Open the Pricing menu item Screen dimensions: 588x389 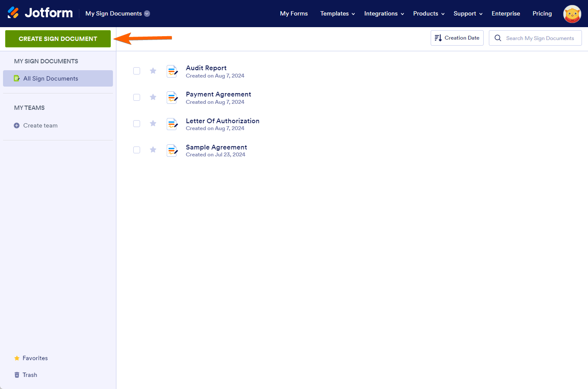click(542, 13)
